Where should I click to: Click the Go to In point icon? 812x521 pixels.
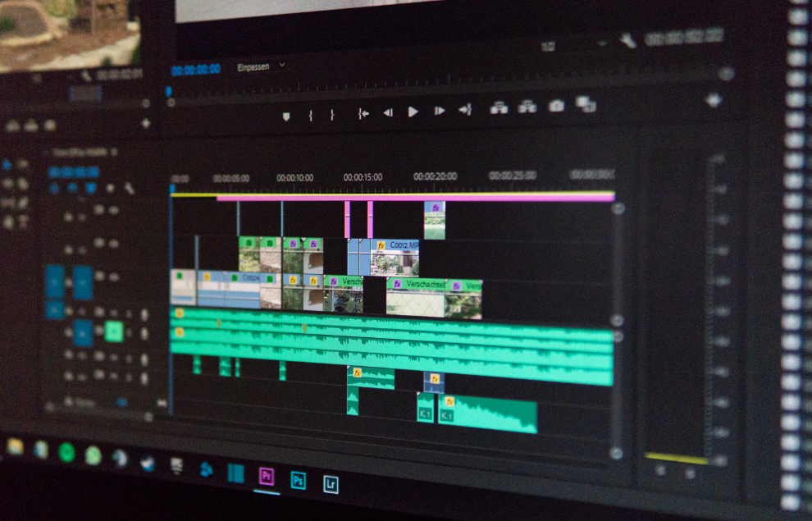pyautogui.click(x=363, y=114)
